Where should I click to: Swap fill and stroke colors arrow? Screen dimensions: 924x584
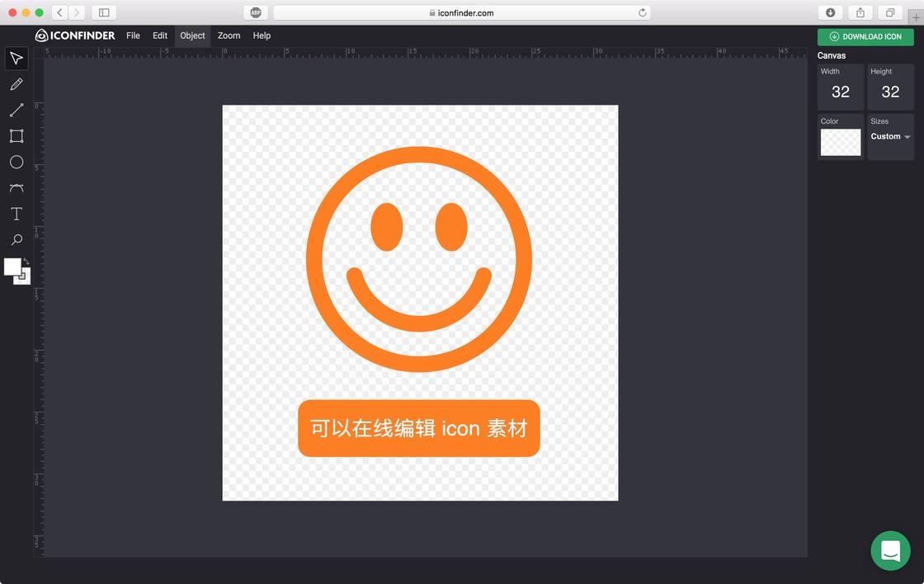pos(26,261)
